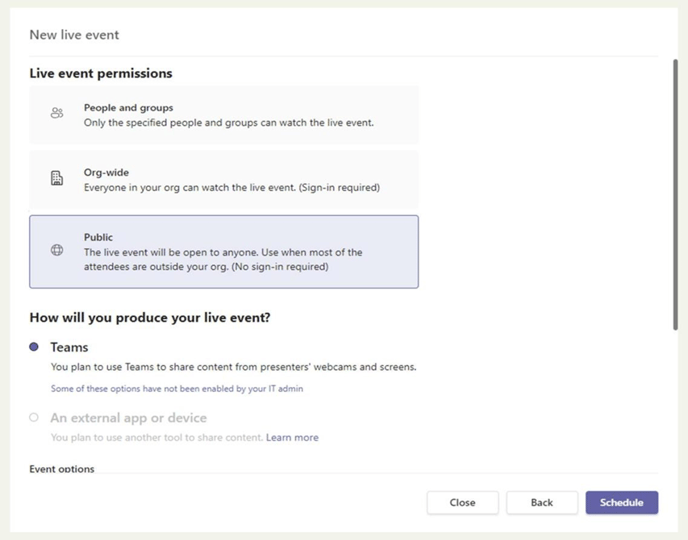688x540 pixels.
Task: Go to previous step with Back button
Action: (542, 502)
